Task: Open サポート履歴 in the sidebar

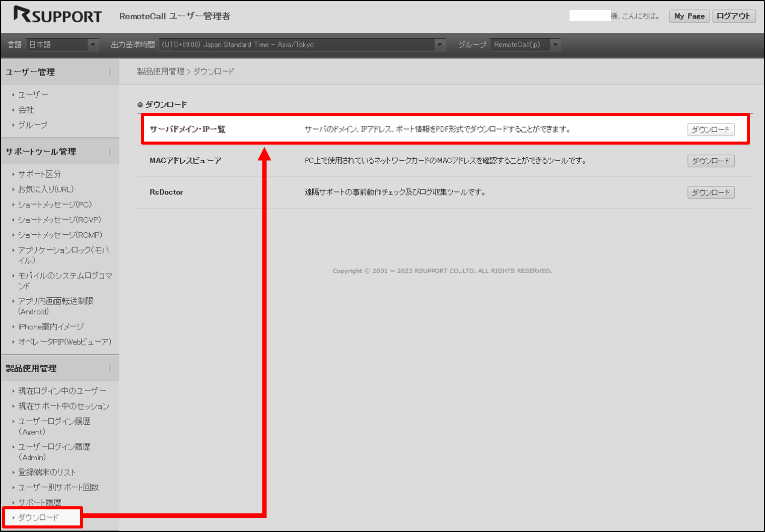Action: coord(40,502)
